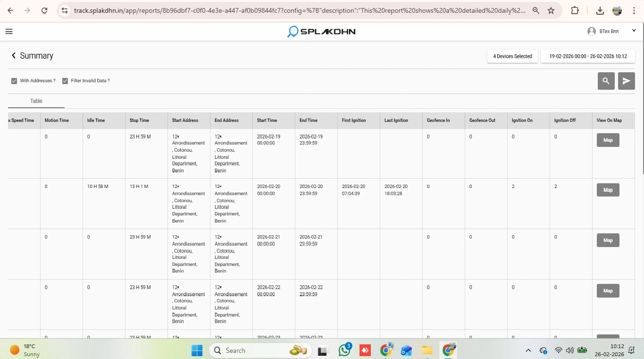Expand the BTex Bnn account dropdown arrow

[x=634, y=31]
